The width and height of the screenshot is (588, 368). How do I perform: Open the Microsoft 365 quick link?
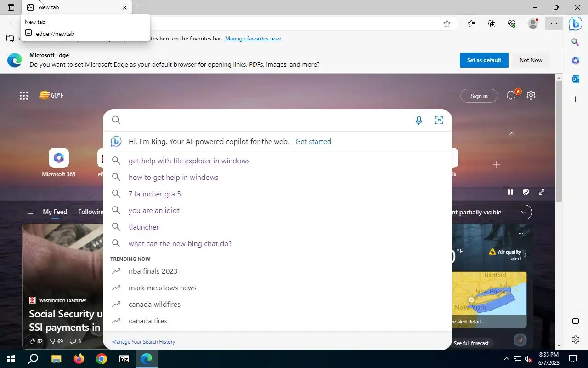[x=59, y=163]
